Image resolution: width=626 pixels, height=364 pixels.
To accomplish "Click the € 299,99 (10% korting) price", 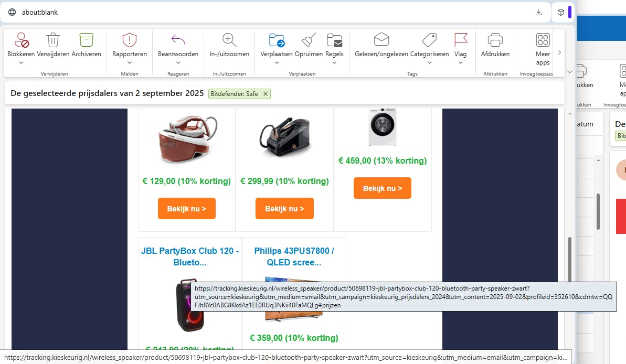I will (284, 181).
